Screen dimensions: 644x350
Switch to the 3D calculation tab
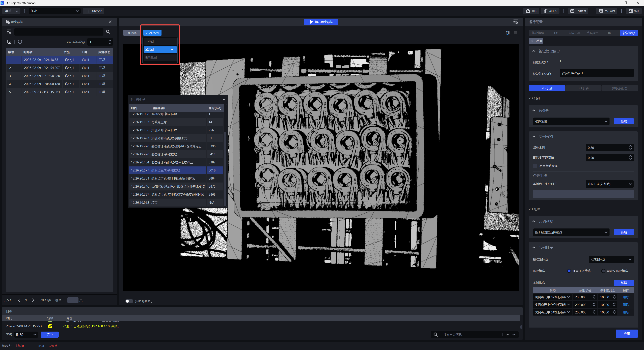tap(583, 88)
